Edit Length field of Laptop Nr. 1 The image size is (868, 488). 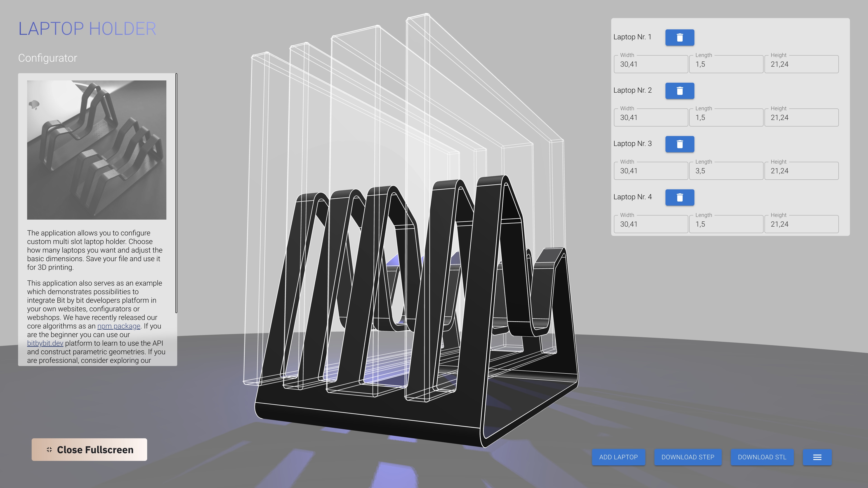726,64
